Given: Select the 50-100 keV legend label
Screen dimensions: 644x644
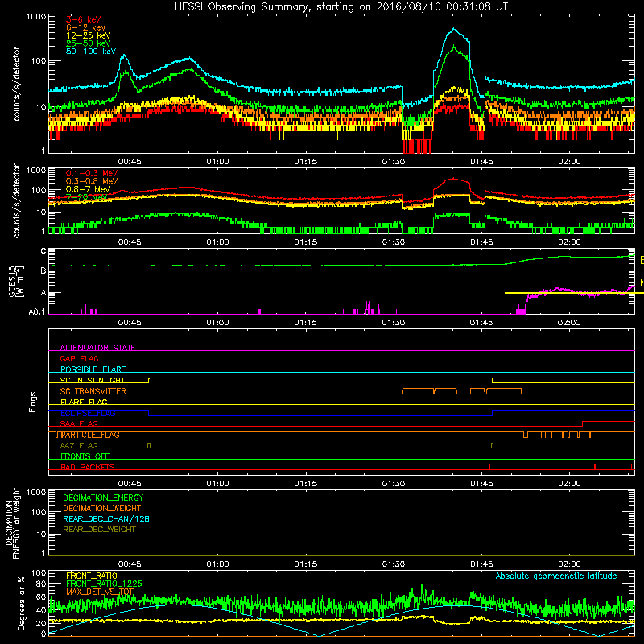Looking at the screenshot, I should (91, 51).
